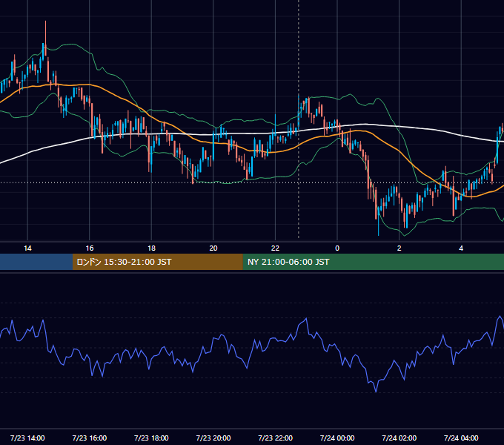
Task: Click the 0 hour axis label
Action: [337, 248]
